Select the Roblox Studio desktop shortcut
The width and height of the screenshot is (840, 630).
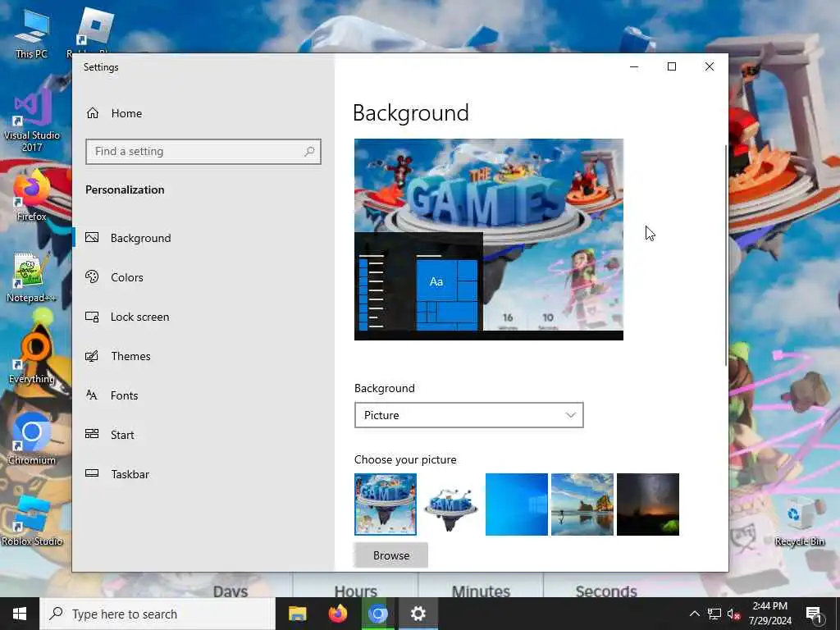click(32, 521)
